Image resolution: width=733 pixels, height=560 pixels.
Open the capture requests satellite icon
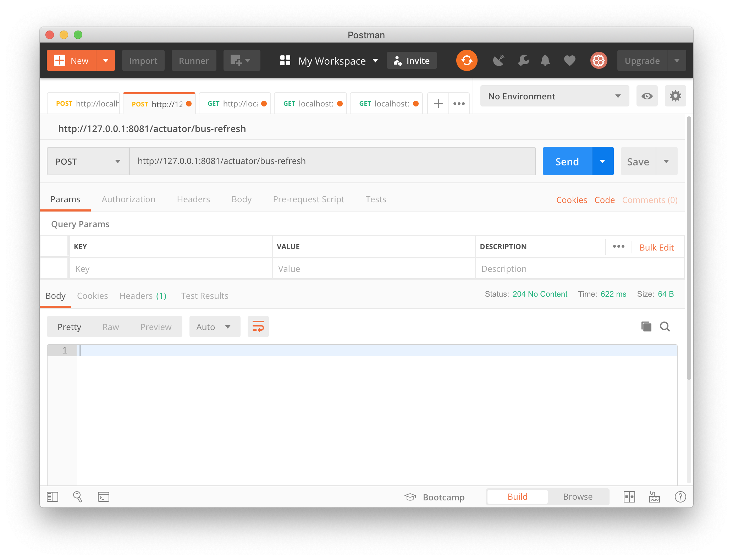[498, 60]
